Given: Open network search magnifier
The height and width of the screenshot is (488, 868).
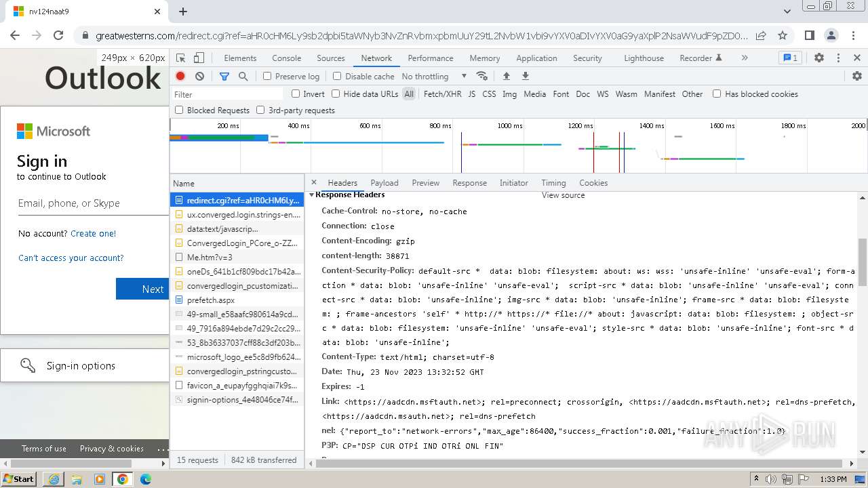Looking at the screenshot, I should pyautogui.click(x=243, y=77).
